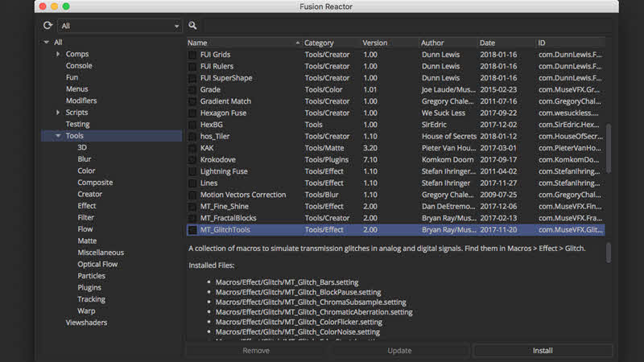Tick the Hexagon Fuse checkbox
This screenshot has width=644, height=362.
click(192, 113)
